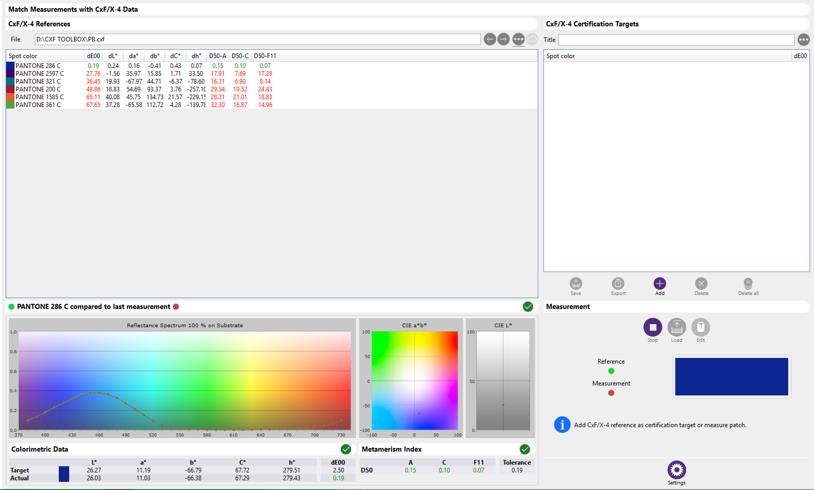Click the previous file arrow button
The width and height of the screenshot is (814, 490).
click(490, 39)
